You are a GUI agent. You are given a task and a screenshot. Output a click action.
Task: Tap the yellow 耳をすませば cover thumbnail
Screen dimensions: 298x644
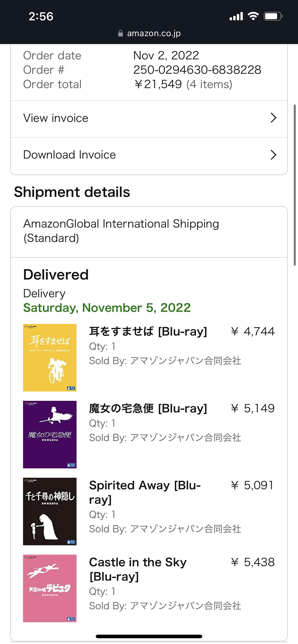50,357
